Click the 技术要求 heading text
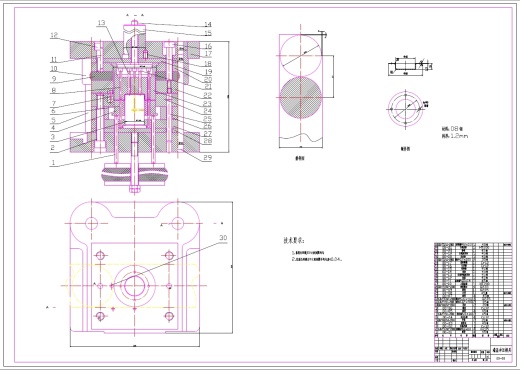The height and width of the screenshot is (370, 520). [294, 240]
